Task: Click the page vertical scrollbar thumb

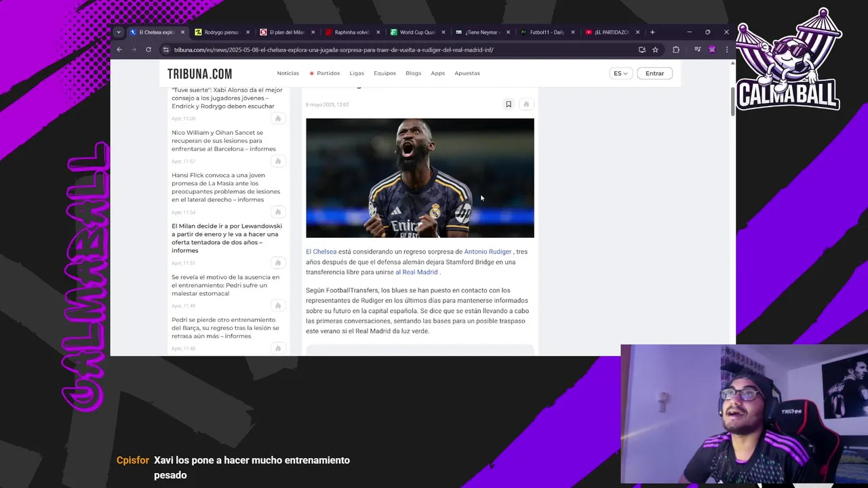Action: (732, 102)
